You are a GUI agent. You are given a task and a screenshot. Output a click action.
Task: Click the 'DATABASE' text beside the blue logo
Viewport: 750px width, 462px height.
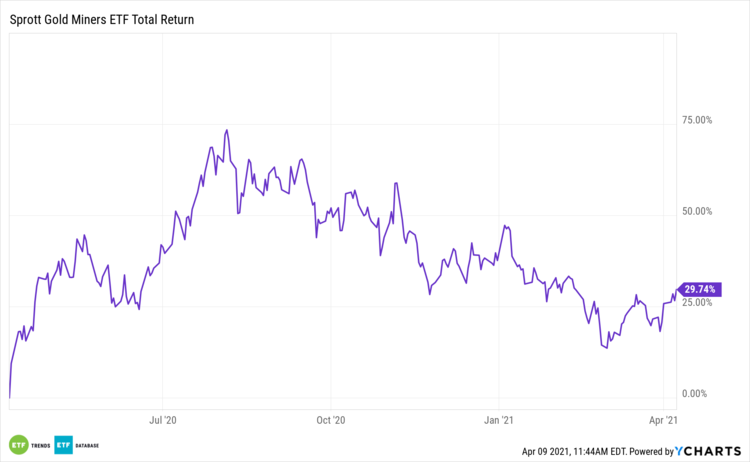(87, 445)
